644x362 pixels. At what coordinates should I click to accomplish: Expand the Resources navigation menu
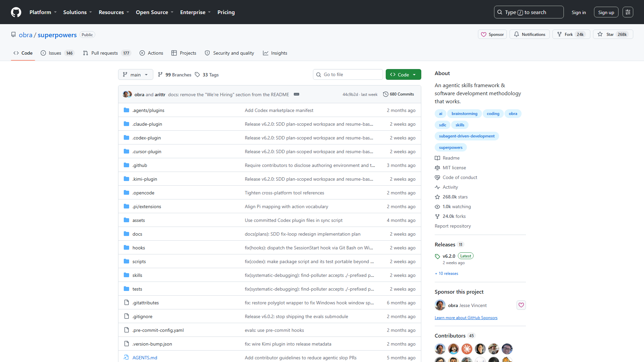[x=114, y=12]
